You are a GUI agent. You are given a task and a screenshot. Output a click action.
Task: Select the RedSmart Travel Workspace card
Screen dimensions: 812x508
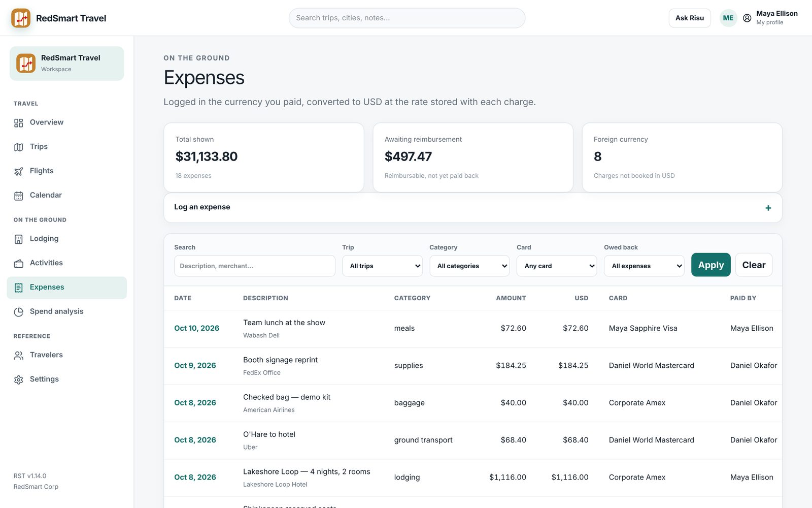(x=66, y=63)
